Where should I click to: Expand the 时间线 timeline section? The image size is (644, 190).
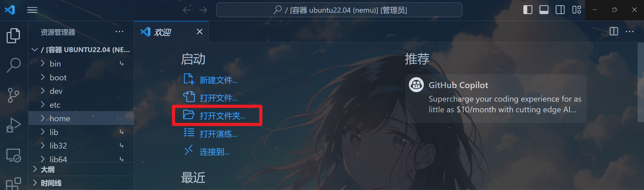[81, 183]
